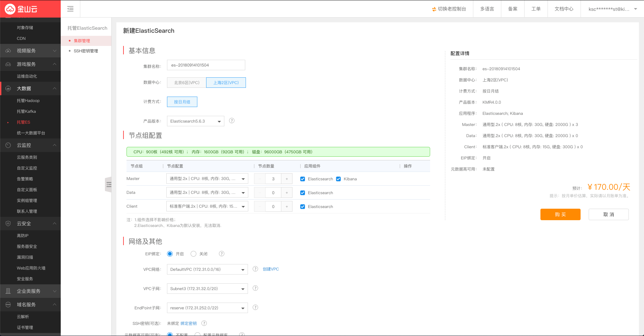Click the switch-console arrows icon
This screenshot has width=644, height=336.
[x=434, y=9]
